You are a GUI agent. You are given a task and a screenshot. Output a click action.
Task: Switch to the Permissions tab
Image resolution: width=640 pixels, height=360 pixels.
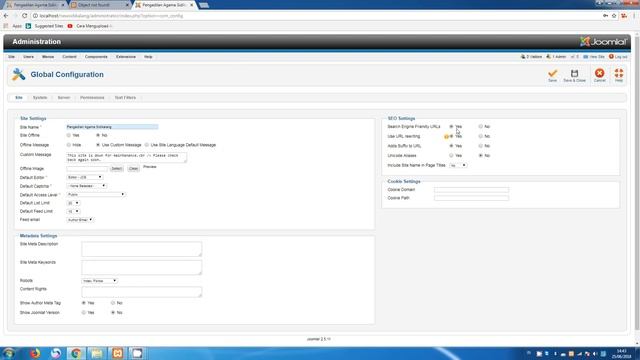click(92, 98)
